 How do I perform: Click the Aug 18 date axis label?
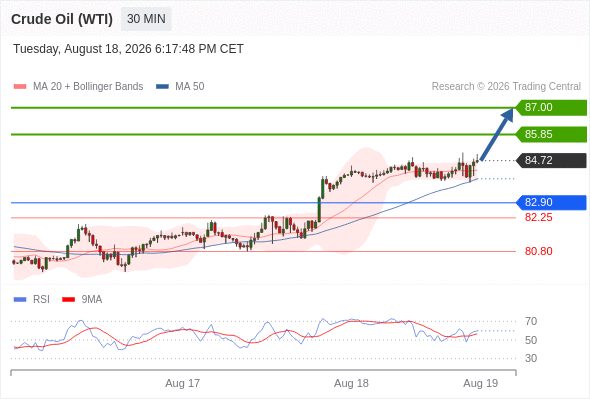coord(351,383)
